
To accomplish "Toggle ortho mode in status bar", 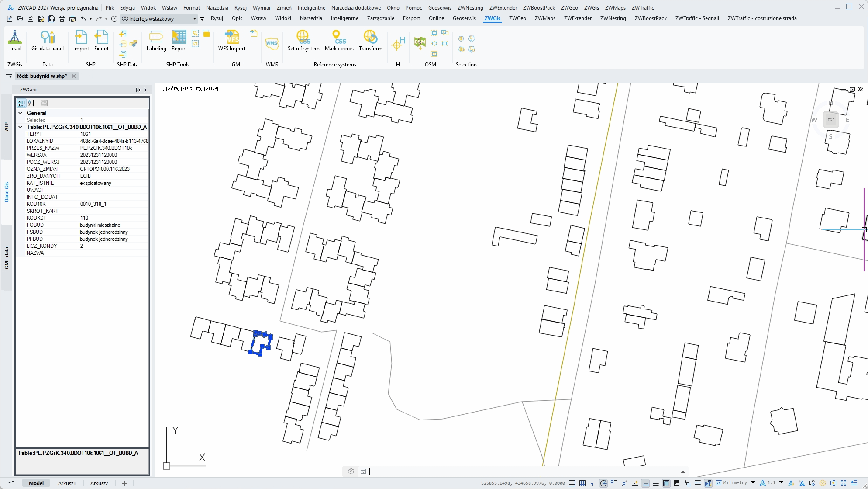I will pos(593,483).
